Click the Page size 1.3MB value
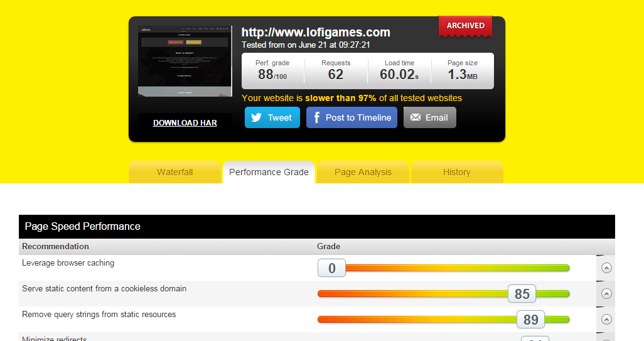The width and height of the screenshot is (644, 341). pos(463,74)
